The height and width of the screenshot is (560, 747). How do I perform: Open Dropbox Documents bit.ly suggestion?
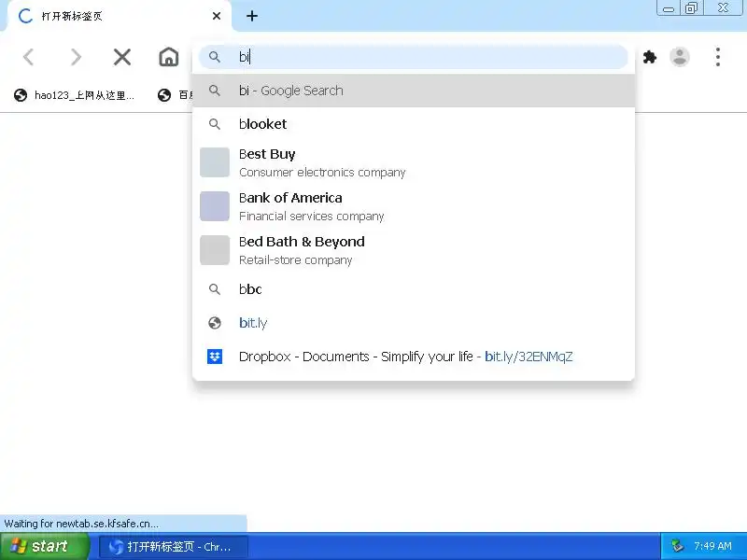click(x=413, y=357)
